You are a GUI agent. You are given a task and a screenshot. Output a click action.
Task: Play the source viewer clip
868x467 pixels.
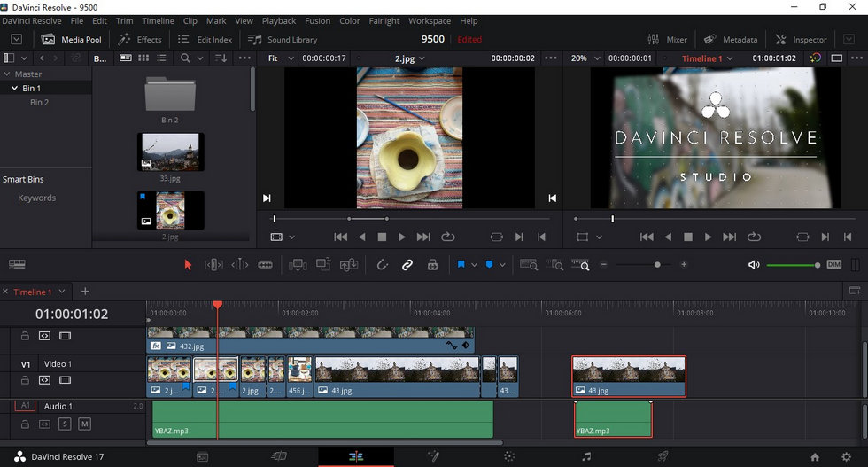click(402, 237)
